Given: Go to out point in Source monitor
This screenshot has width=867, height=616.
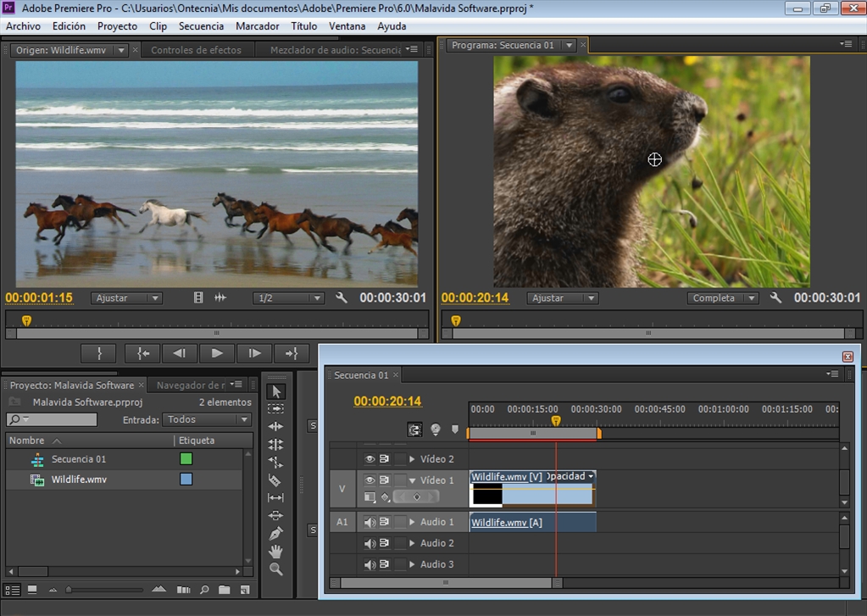Looking at the screenshot, I should click(x=292, y=353).
